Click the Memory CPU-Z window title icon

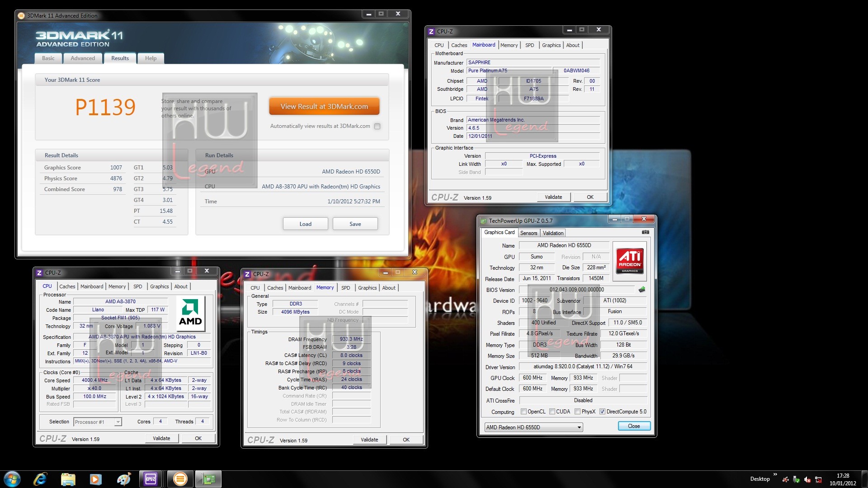click(247, 274)
